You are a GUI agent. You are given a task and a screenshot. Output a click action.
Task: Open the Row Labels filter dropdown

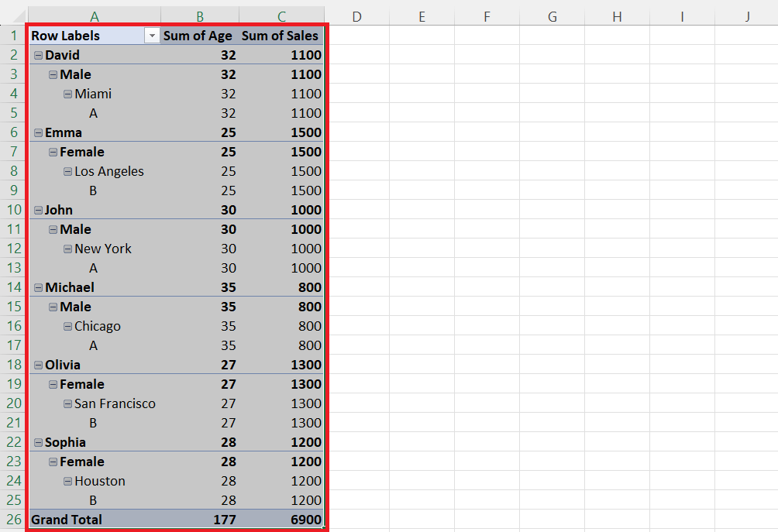pos(152,36)
